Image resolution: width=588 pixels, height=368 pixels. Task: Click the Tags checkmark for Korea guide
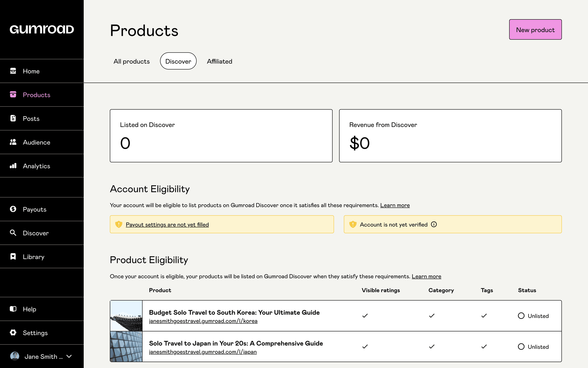pyautogui.click(x=484, y=316)
